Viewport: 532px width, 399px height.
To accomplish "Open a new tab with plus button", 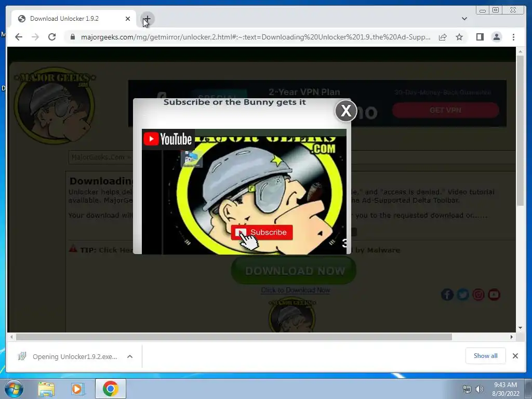I will [147, 19].
